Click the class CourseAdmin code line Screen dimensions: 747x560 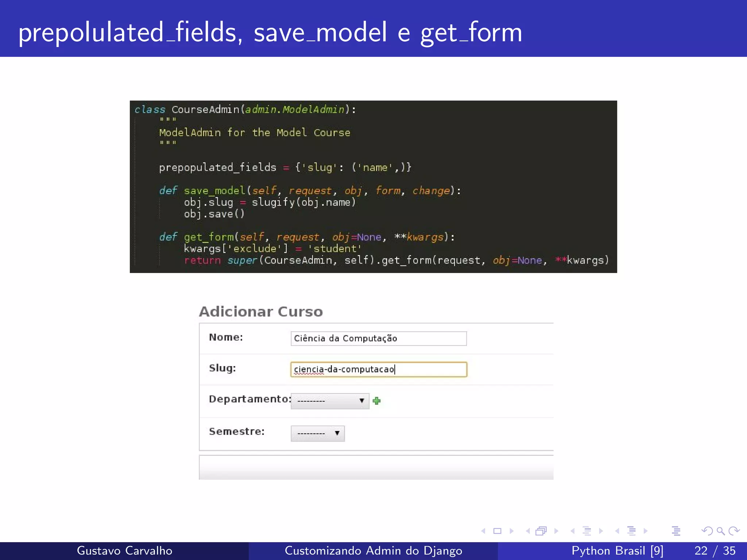click(x=245, y=109)
